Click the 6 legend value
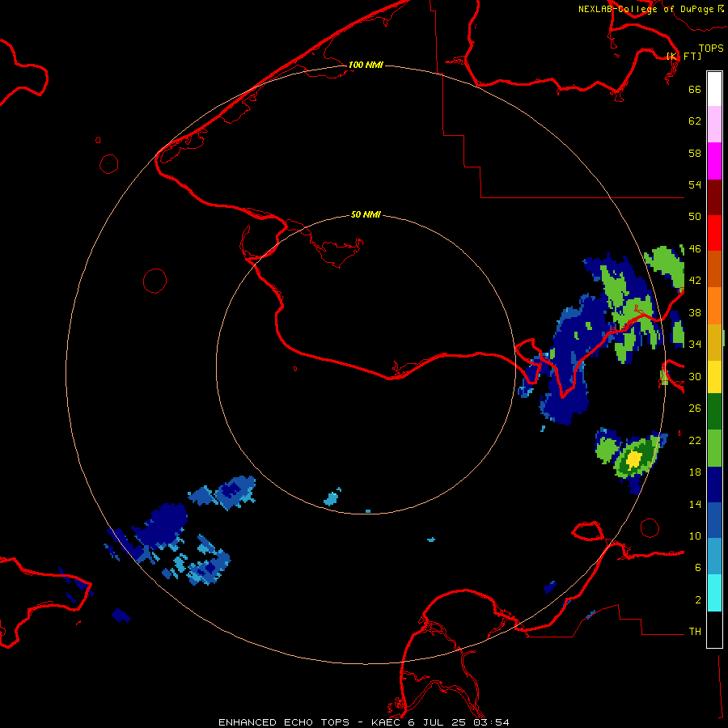728x728 pixels. [x=698, y=567]
